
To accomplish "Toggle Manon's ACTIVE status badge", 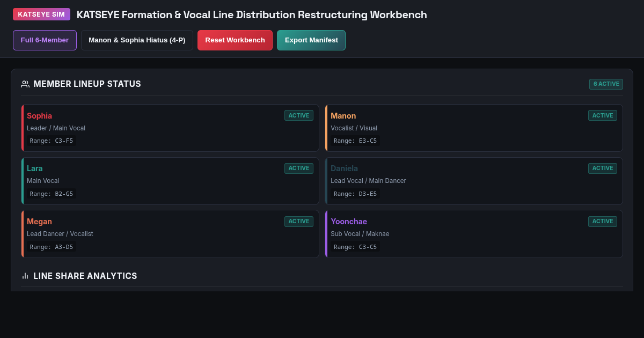I will (x=603, y=115).
